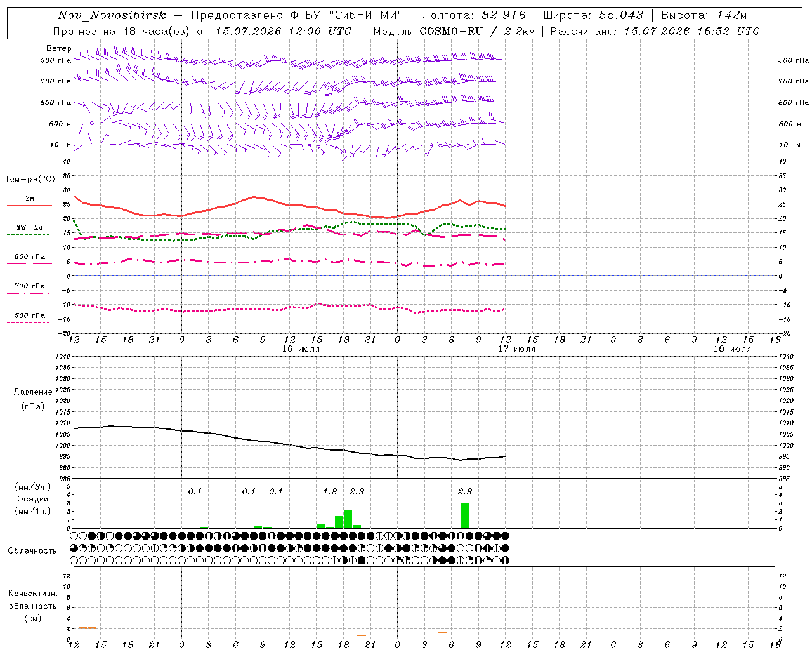Click the 17 июля date marker

[516, 349]
